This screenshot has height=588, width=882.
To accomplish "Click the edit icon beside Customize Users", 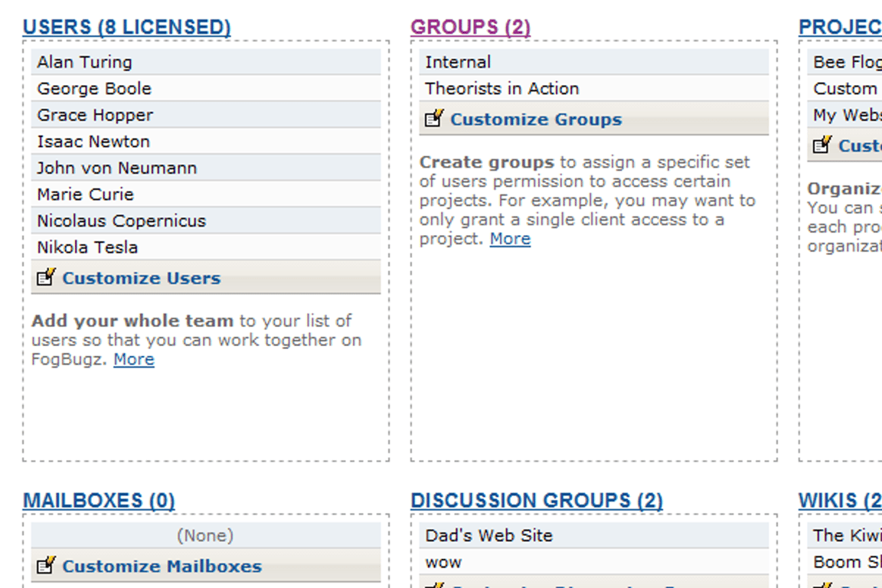I will tap(46, 277).
